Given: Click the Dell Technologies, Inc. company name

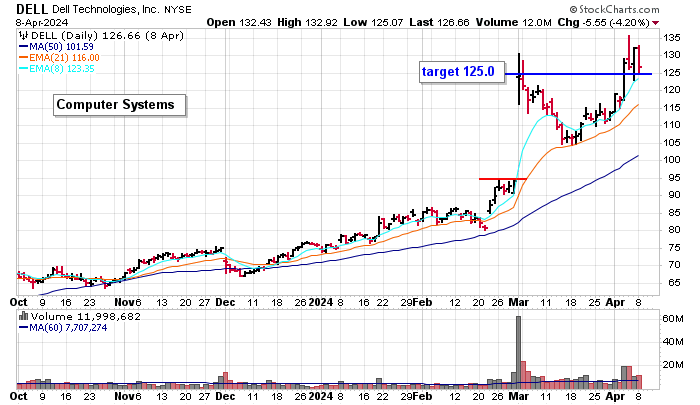Looking at the screenshot, I should click(x=106, y=9).
